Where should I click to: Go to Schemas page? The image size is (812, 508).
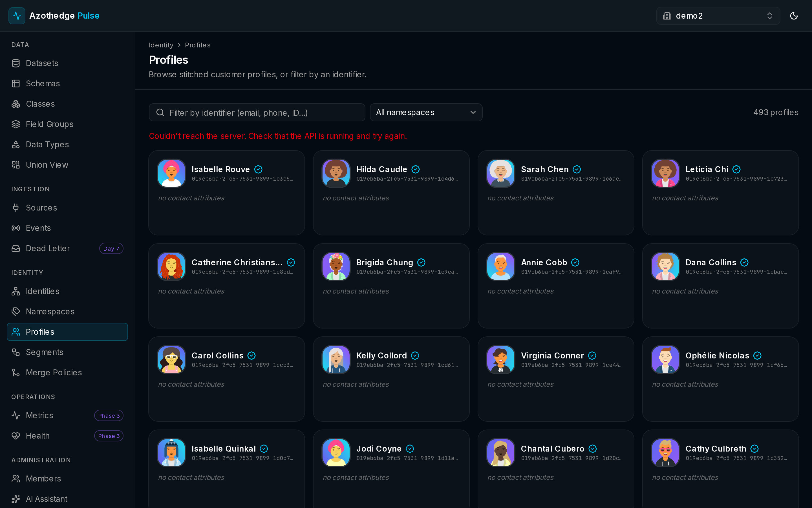click(x=67, y=83)
